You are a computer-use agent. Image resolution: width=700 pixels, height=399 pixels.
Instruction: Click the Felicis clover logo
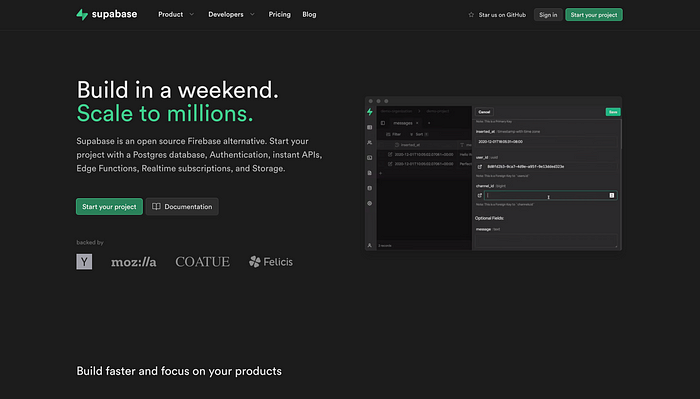tap(254, 262)
